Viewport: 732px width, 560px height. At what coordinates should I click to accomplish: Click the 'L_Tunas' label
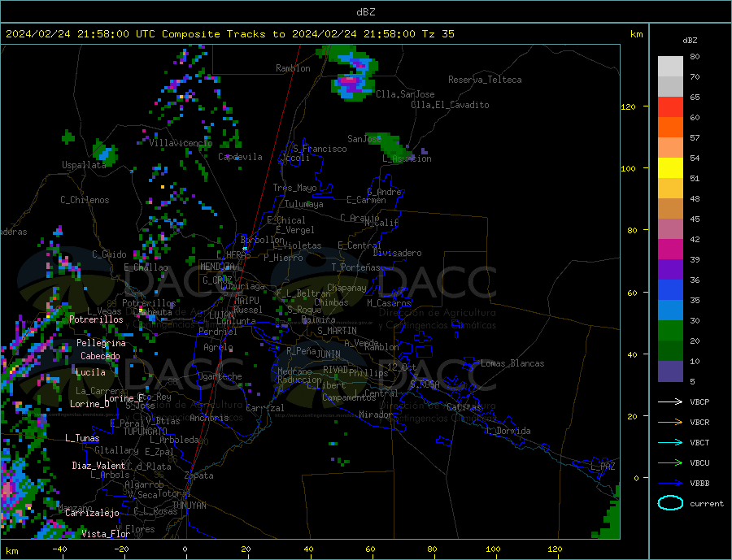[82, 438]
